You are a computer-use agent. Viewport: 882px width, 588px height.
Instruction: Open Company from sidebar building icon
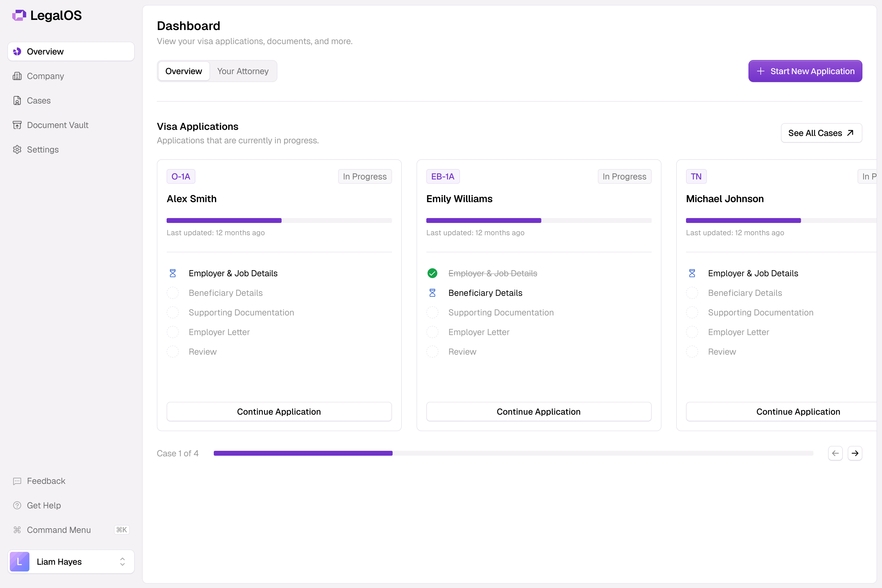tap(17, 76)
